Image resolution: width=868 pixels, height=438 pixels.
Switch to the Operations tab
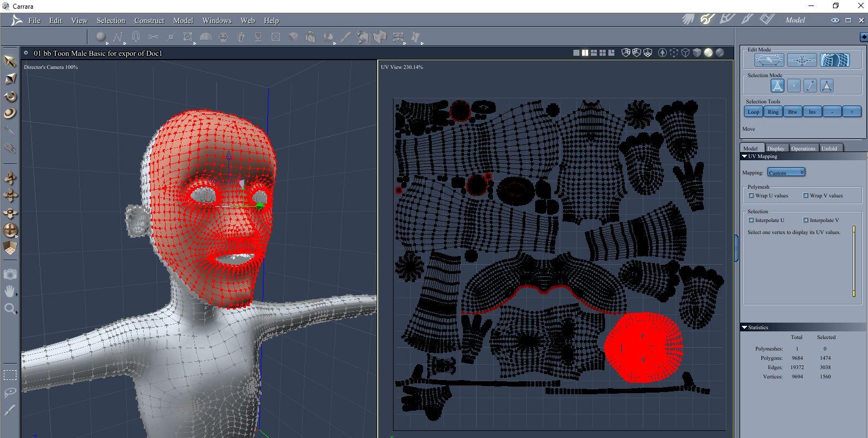tap(803, 148)
